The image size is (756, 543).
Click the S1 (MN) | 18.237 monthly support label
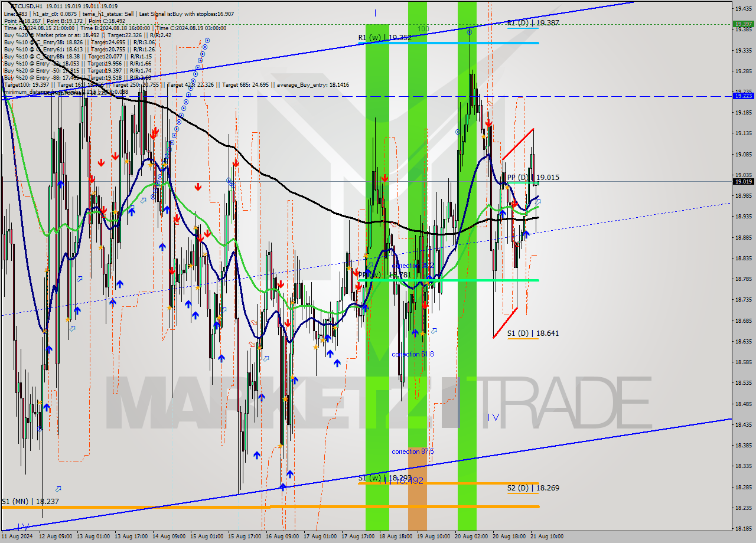tap(30, 501)
